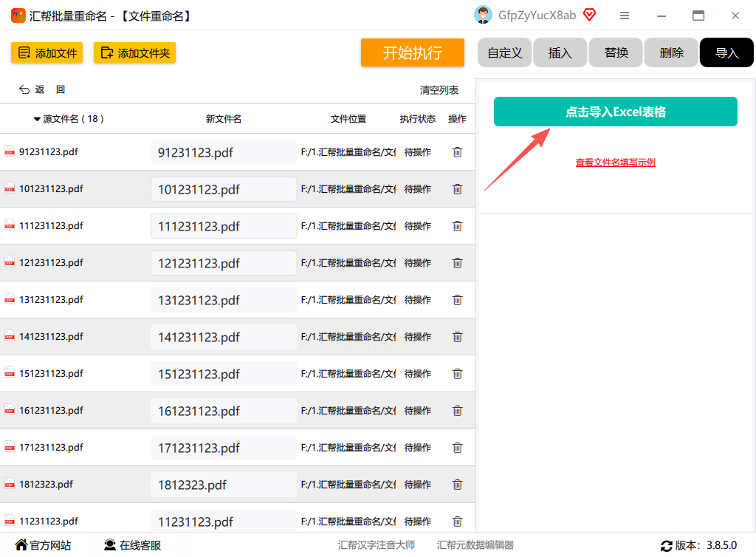Open 在线客服 in the status bar
This screenshot has width=756, height=557.
132,546
